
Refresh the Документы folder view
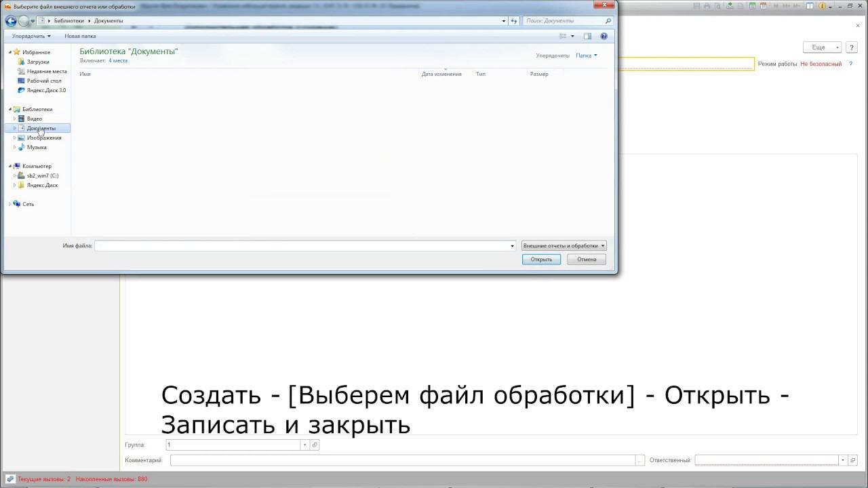click(514, 21)
